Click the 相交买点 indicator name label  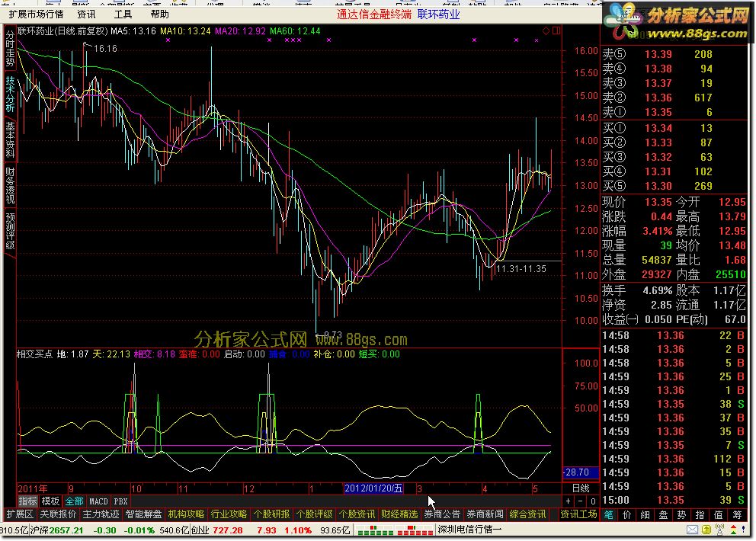35,354
